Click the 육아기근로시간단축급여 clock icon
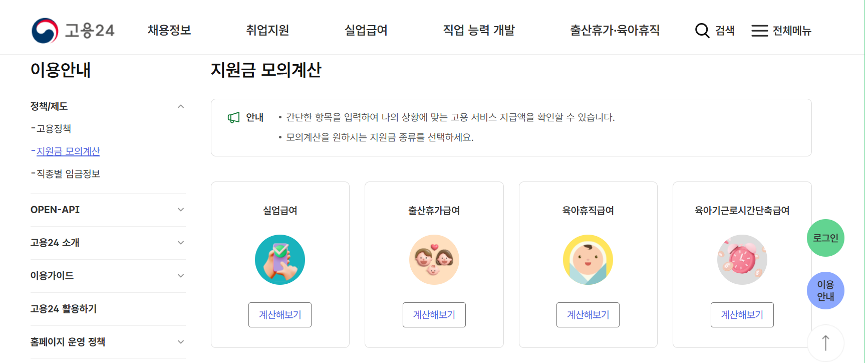868x363 pixels. pyautogui.click(x=742, y=259)
